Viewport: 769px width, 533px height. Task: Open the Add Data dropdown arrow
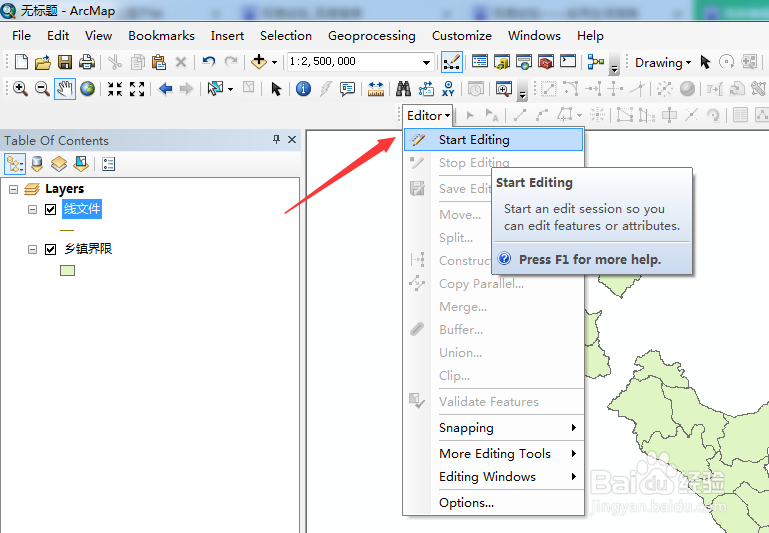tap(275, 62)
